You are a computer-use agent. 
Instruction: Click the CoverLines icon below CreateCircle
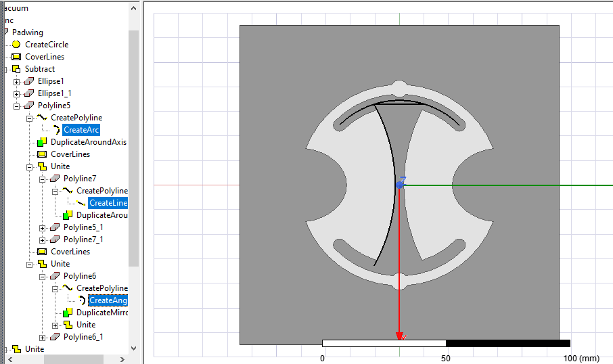point(16,57)
